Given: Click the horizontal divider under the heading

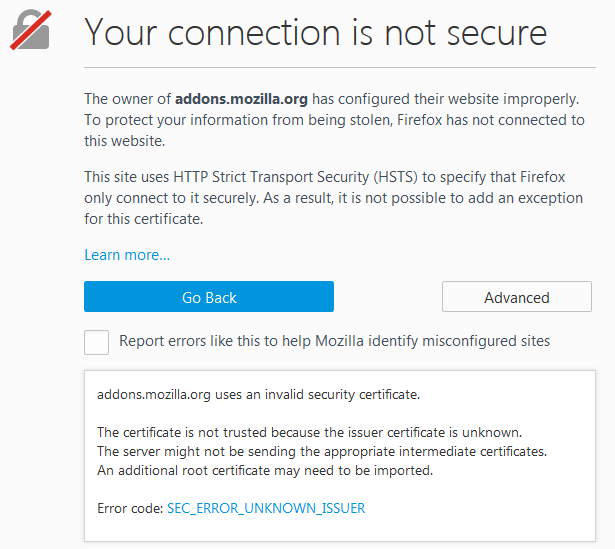Looking at the screenshot, I should (340, 67).
